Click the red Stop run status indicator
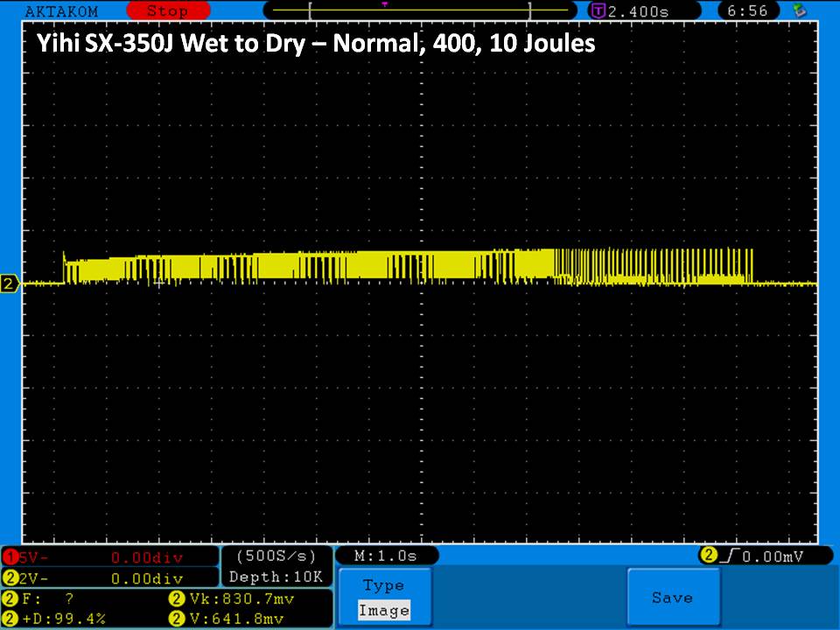Screen dimensions: 840x630 point(166,11)
